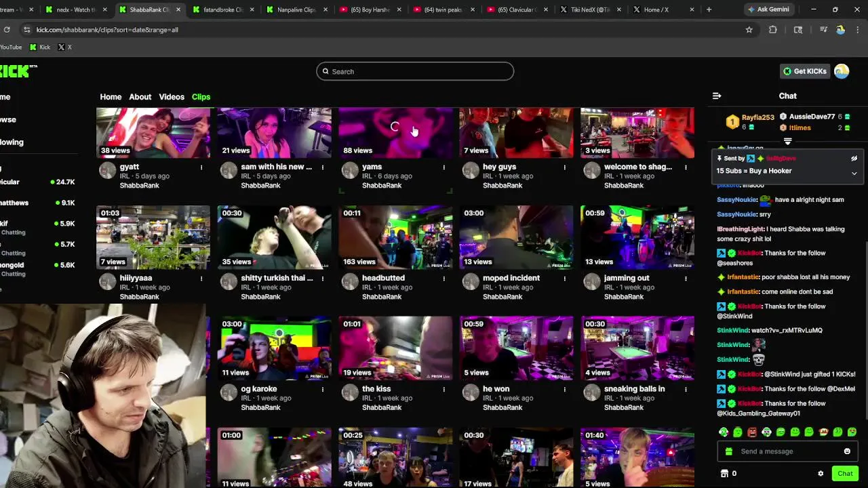
Task: Open ShabbaRank link under hiiiyyaaa clip
Action: tap(139, 297)
